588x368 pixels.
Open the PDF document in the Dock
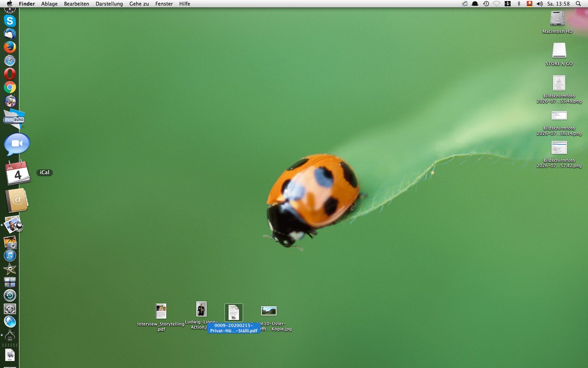click(x=10, y=355)
